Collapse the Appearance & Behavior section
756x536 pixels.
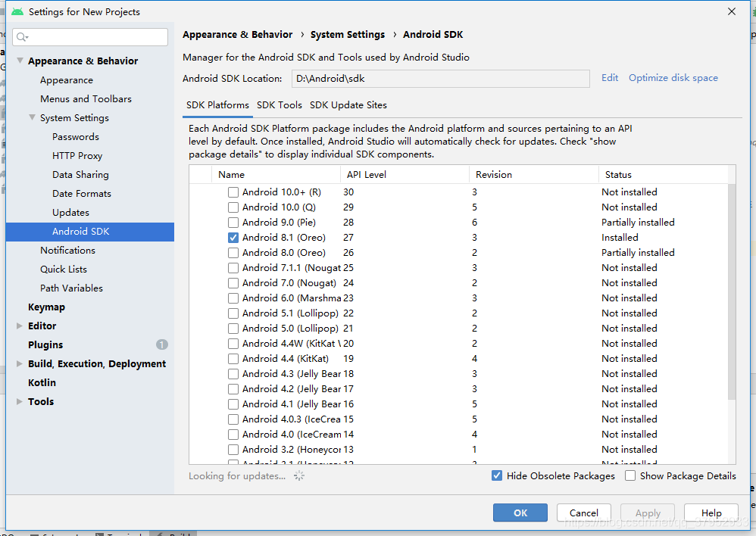(20, 61)
